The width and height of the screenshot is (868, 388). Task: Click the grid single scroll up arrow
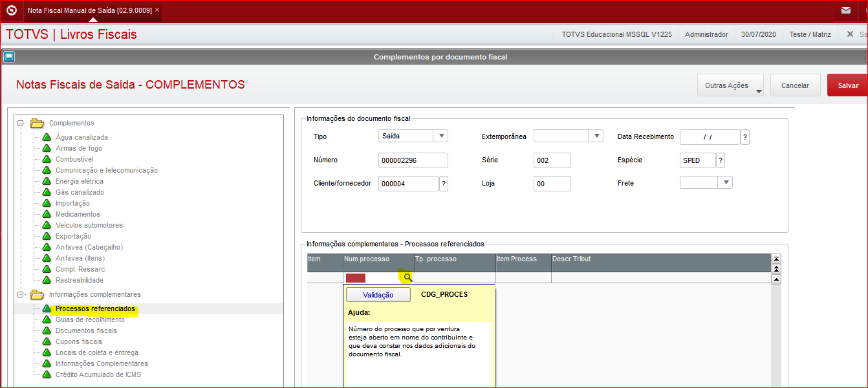(x=776, y=279)
